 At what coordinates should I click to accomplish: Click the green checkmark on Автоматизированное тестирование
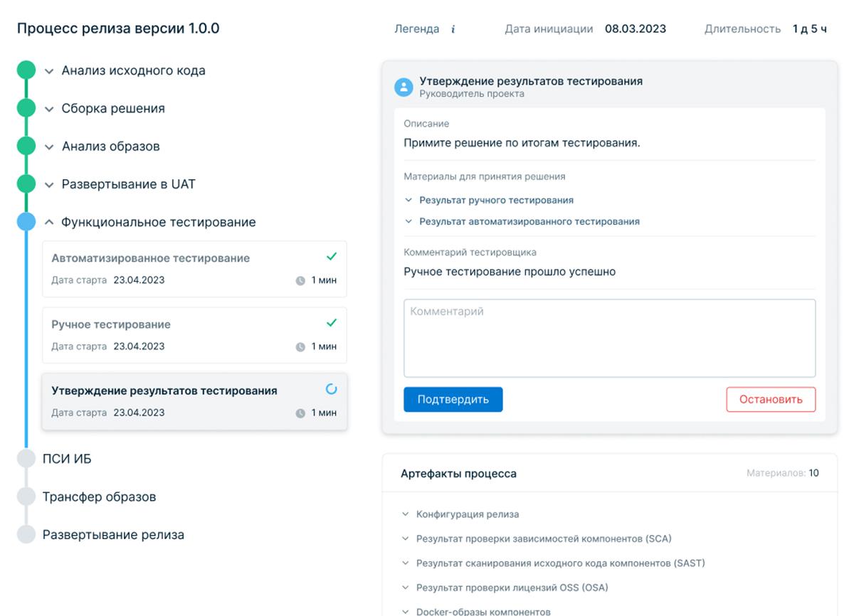tap(331, 257)
